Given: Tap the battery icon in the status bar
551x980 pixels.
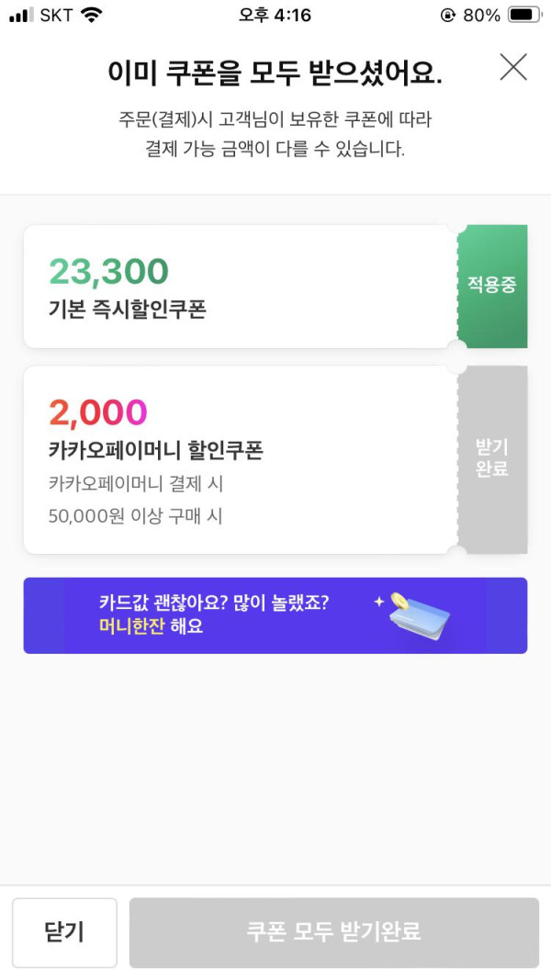Looking at the screenshot, I should pyautogui.click(x=523, y=16).
